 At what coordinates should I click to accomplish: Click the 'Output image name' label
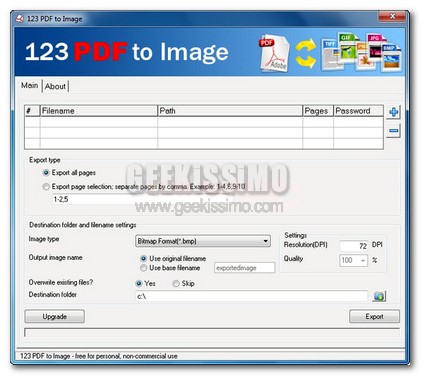[55, 257]
